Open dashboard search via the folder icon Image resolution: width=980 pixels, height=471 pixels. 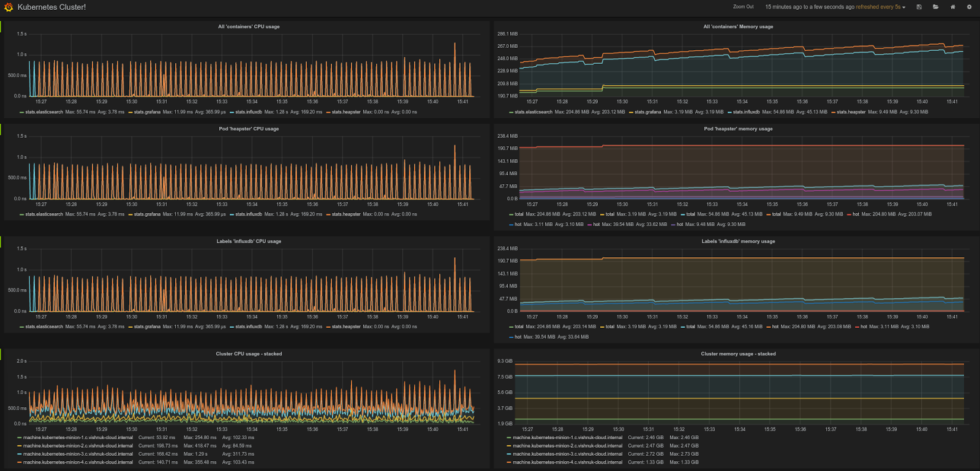935,7
